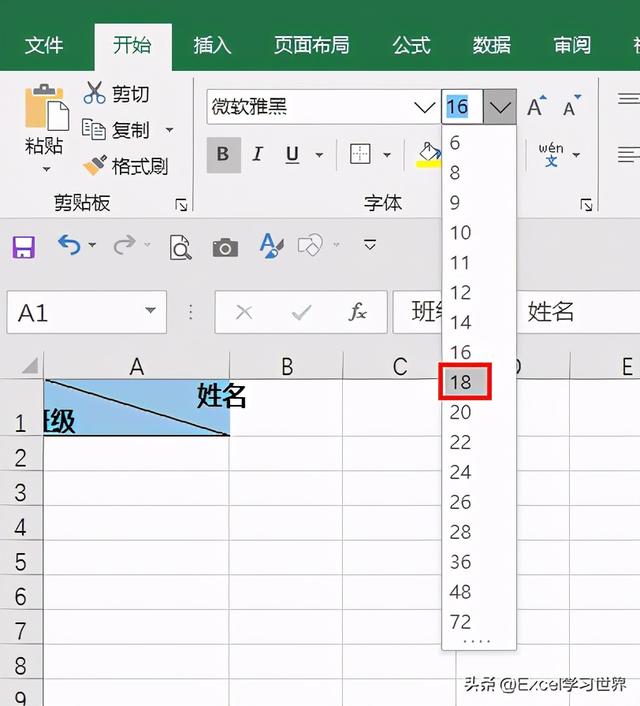Open the phonetic guide dropdown arrow

point(576,155)
